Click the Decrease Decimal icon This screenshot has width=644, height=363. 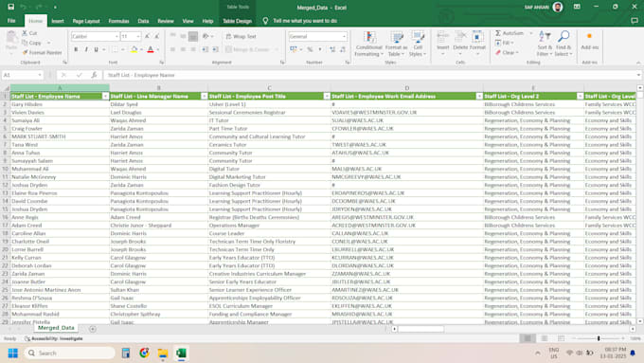coord(343,49)
